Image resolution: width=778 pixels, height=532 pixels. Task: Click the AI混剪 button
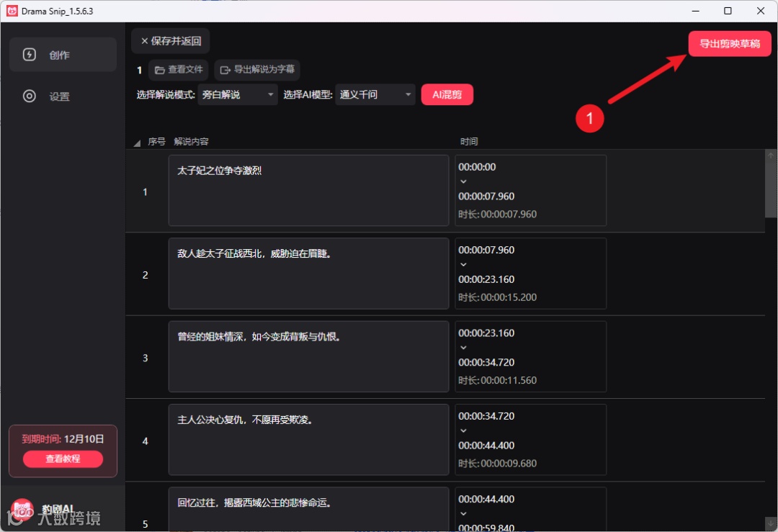click(x=447, y=95)
